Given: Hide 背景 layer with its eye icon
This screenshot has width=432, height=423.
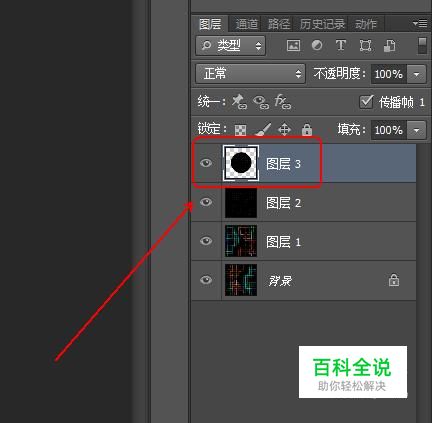Looking at the screenshot, I should (206, 280).
